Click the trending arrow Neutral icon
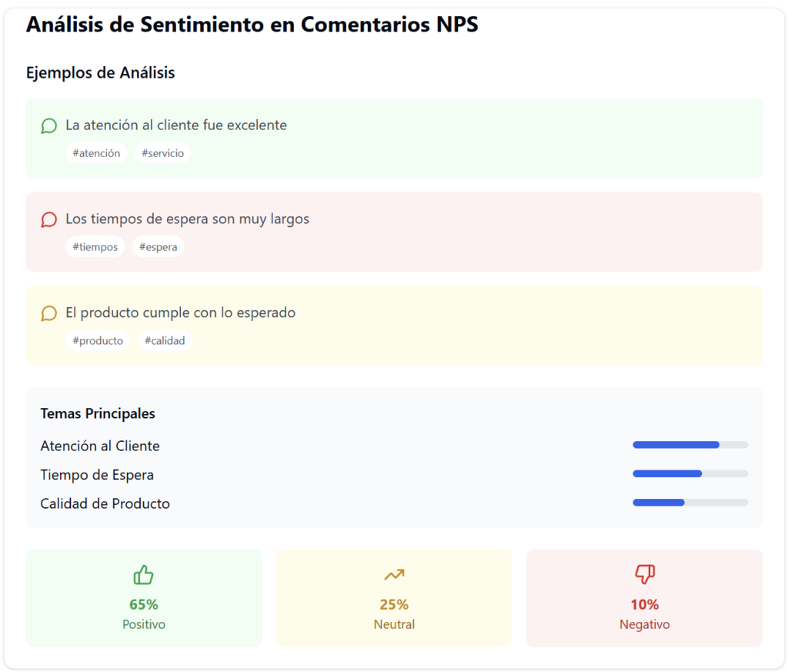This screenshot has height=672, width=788. pos(394,575)
